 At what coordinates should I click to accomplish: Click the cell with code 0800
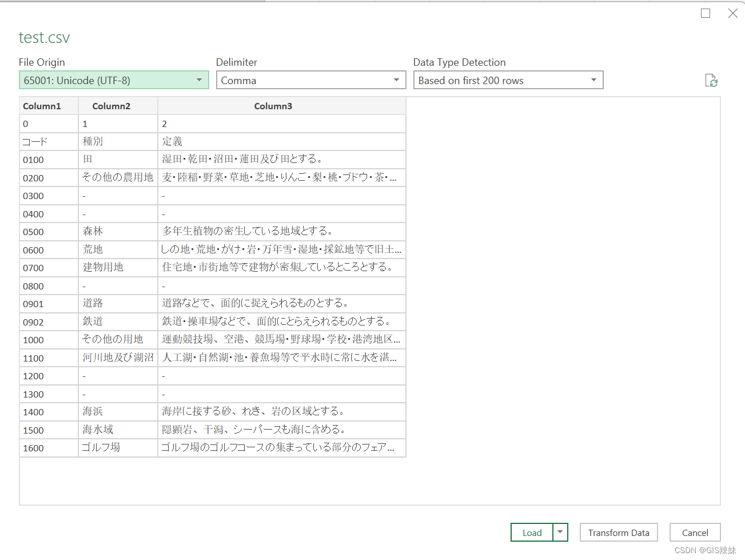(x=49, y=286)
